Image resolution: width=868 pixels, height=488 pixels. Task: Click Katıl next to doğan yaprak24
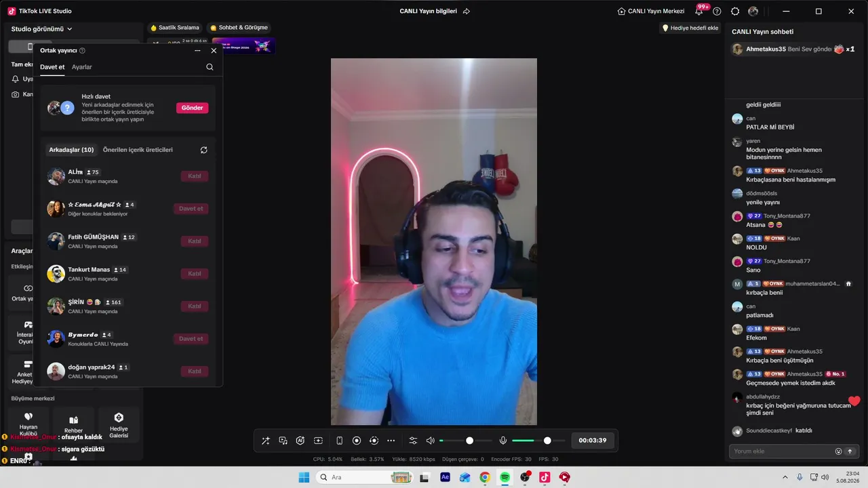point(195,371)
